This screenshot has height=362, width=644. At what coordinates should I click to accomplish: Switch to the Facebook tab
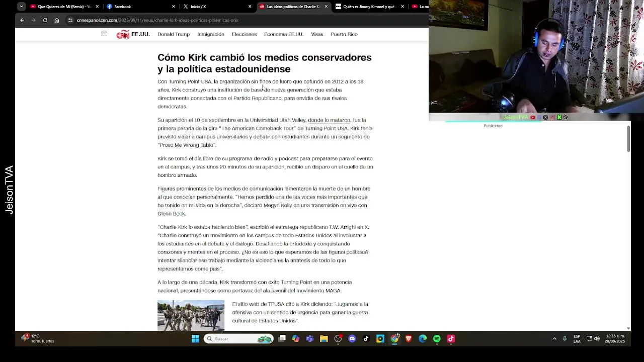[140, 7]
